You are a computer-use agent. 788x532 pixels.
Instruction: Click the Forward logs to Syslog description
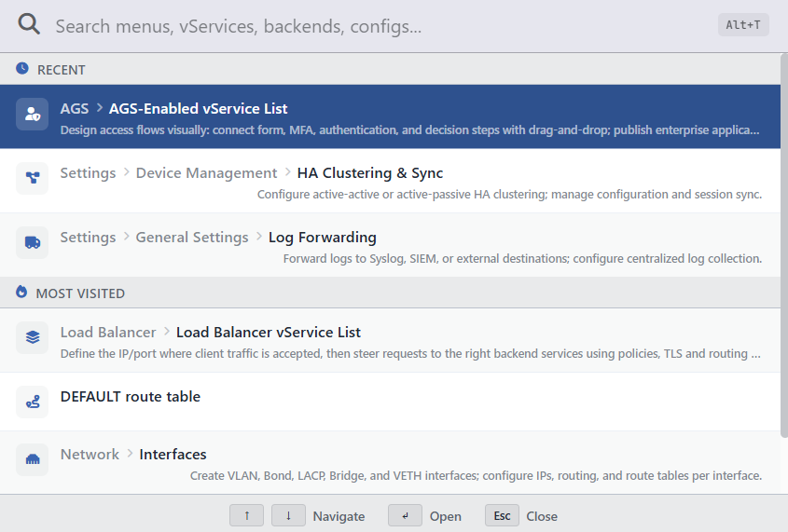pos(522,258)
